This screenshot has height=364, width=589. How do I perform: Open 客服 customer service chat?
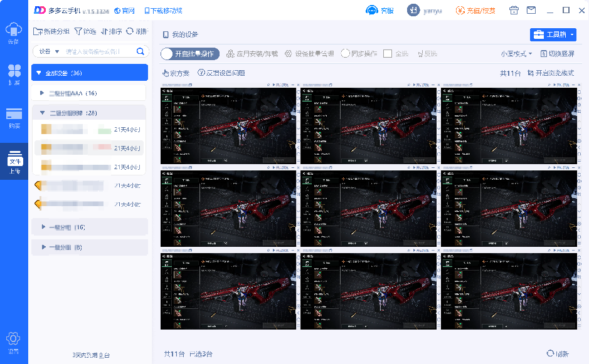point(379,11)
